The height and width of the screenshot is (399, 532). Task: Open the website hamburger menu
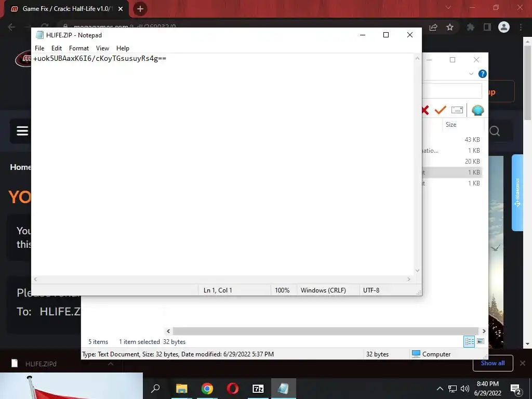click(22, 130)
